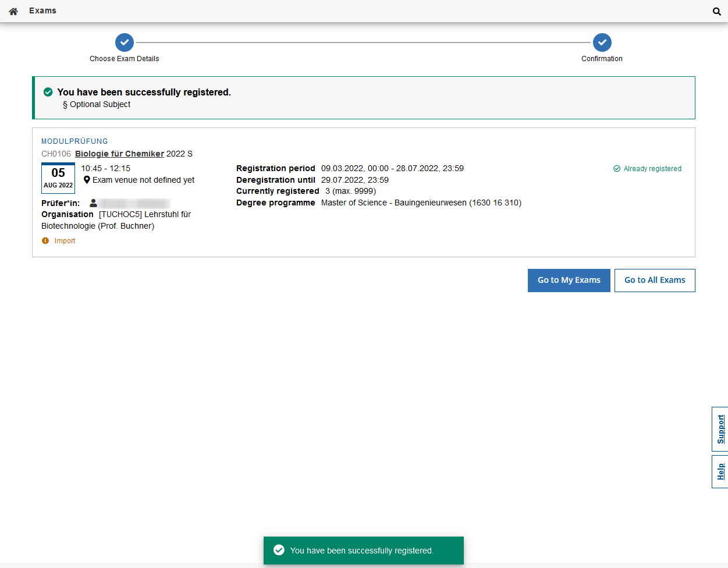Click the Import label text
The height and width of the screenshot is (568, 728).
coord(65,241)
